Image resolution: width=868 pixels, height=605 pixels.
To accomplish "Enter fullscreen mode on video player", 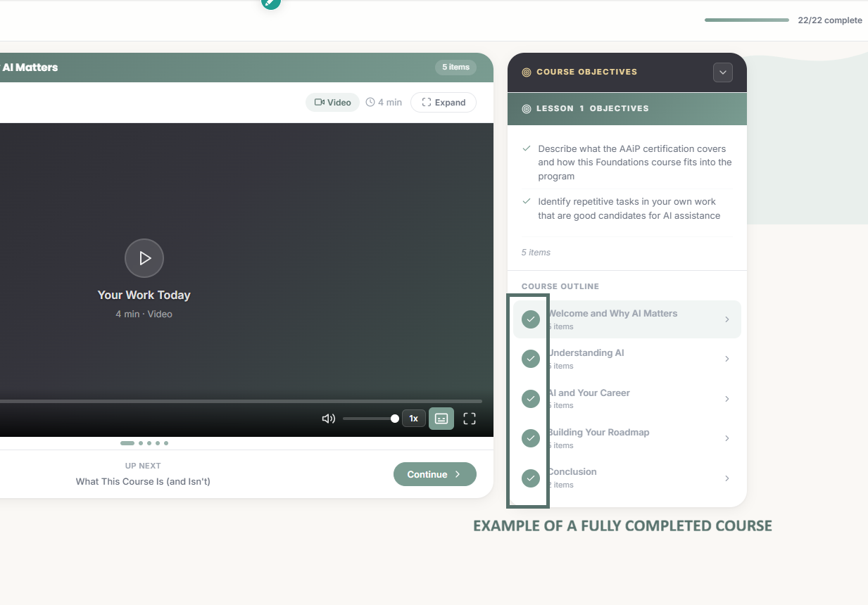I will click(x=470, y=419).
